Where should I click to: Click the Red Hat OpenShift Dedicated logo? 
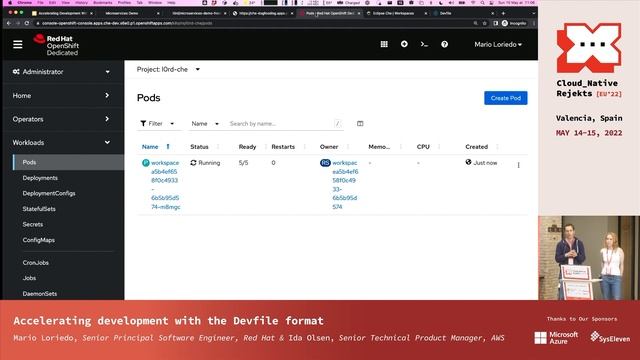pos(56,45)
